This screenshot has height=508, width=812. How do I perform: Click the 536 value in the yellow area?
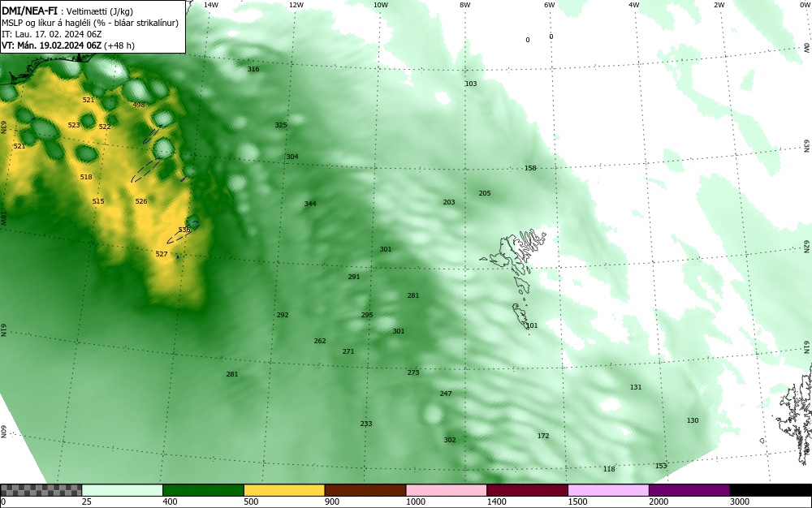tap(184, 230)
